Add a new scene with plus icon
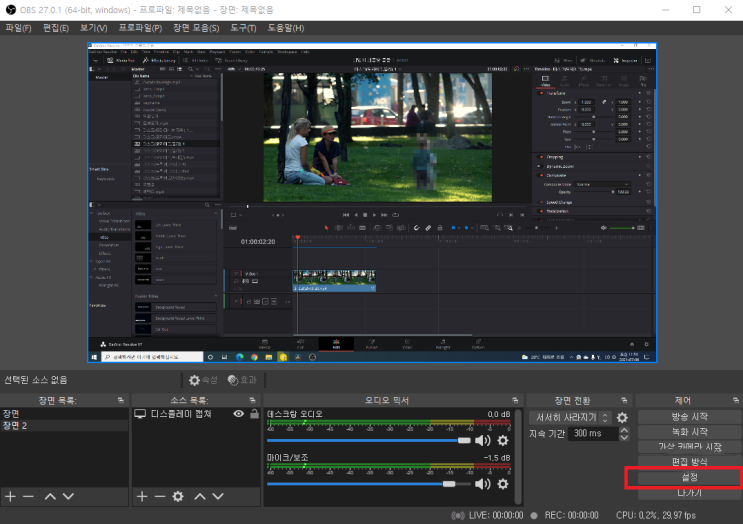The width and height of the screenshot is (743, 524). coord(10,496)
